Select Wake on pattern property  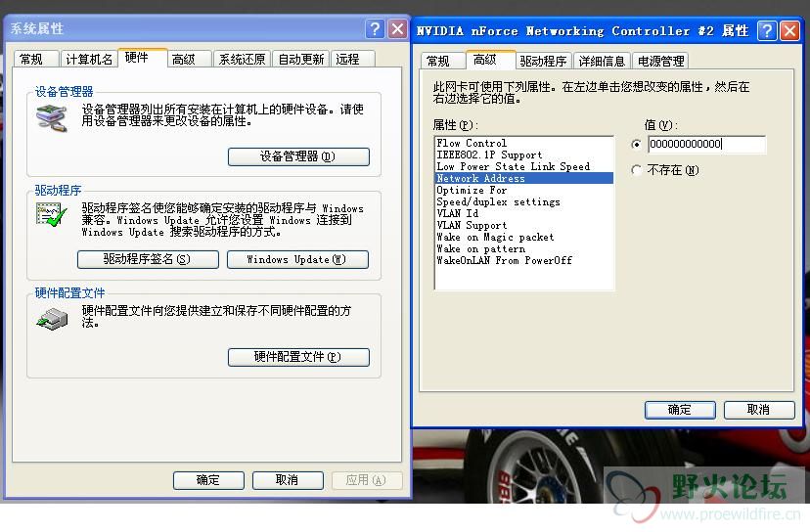523,249
